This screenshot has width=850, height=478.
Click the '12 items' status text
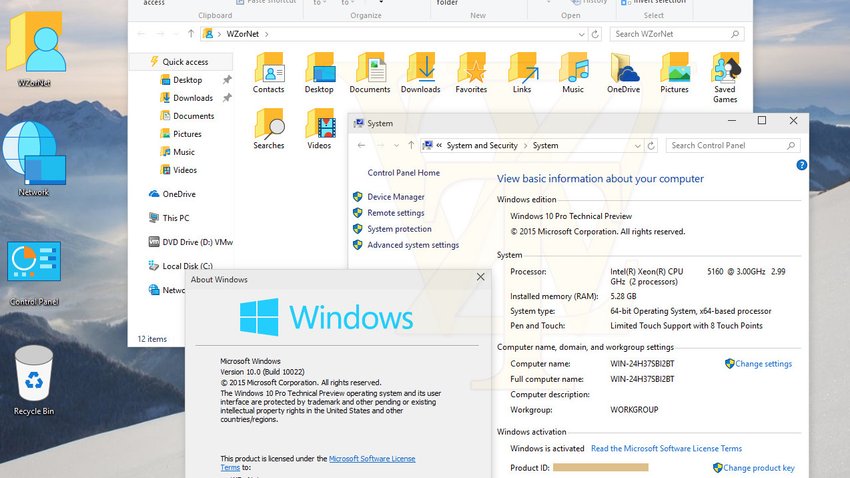tap(152, 339)
